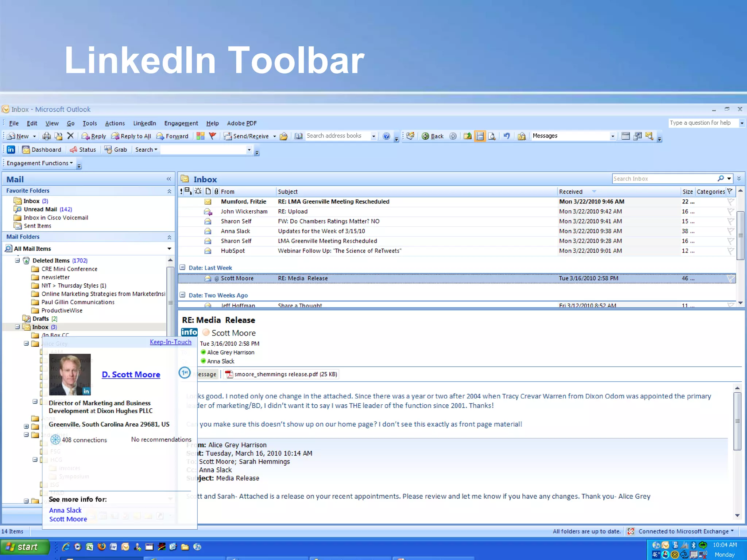Click the Keep-In-Touch link
The image size is (747, 560).
pos(170,342)
